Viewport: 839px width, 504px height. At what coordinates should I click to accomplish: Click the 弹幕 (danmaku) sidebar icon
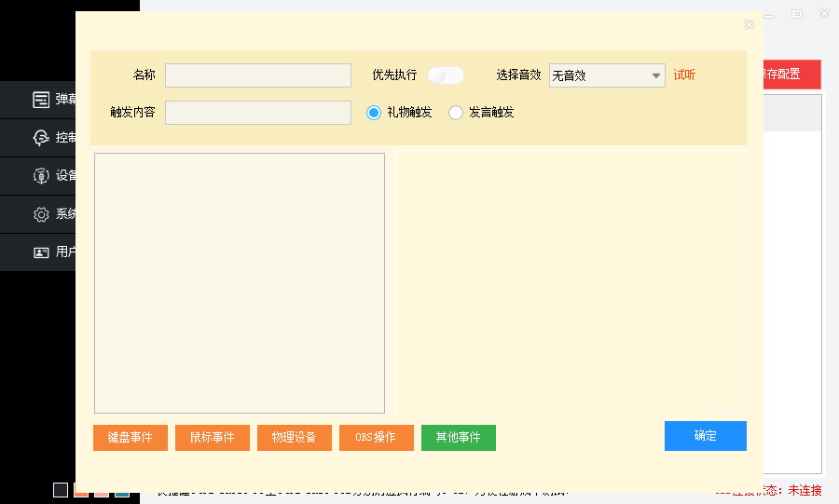click(x=41, y=100)
